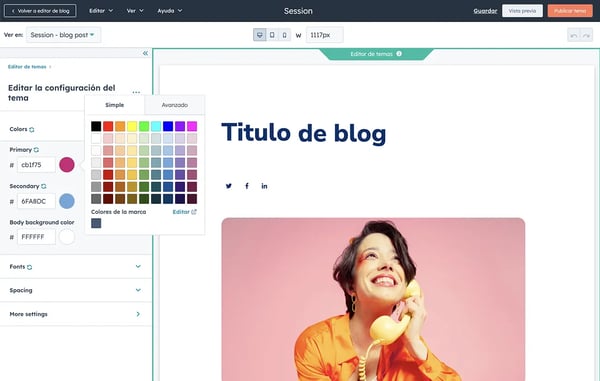Select the yellow swatch in top row
600x381 pixels.
[x=132, y=126]
